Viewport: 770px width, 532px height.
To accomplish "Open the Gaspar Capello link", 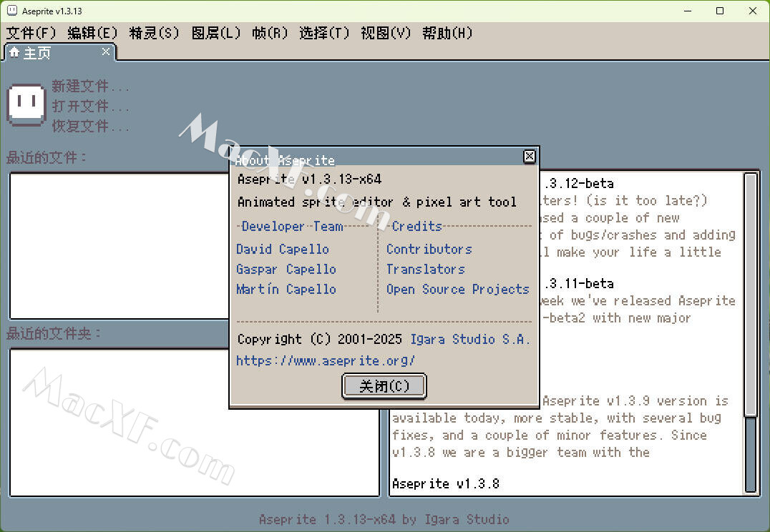I will click(286, 270).
